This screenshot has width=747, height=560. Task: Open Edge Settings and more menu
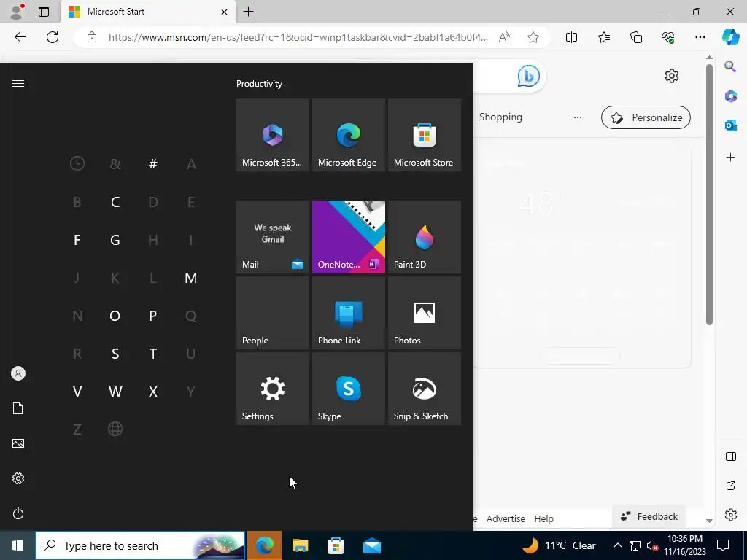coord(700,37)
